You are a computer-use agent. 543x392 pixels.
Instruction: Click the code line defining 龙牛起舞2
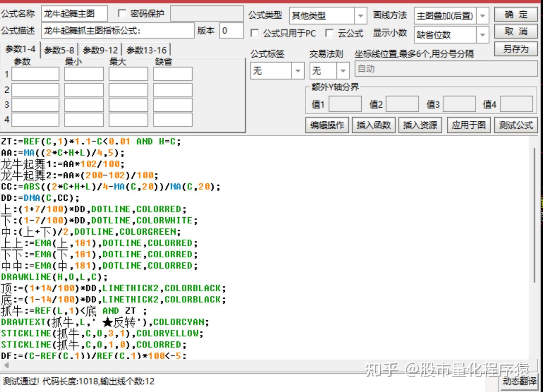[80, 175]
